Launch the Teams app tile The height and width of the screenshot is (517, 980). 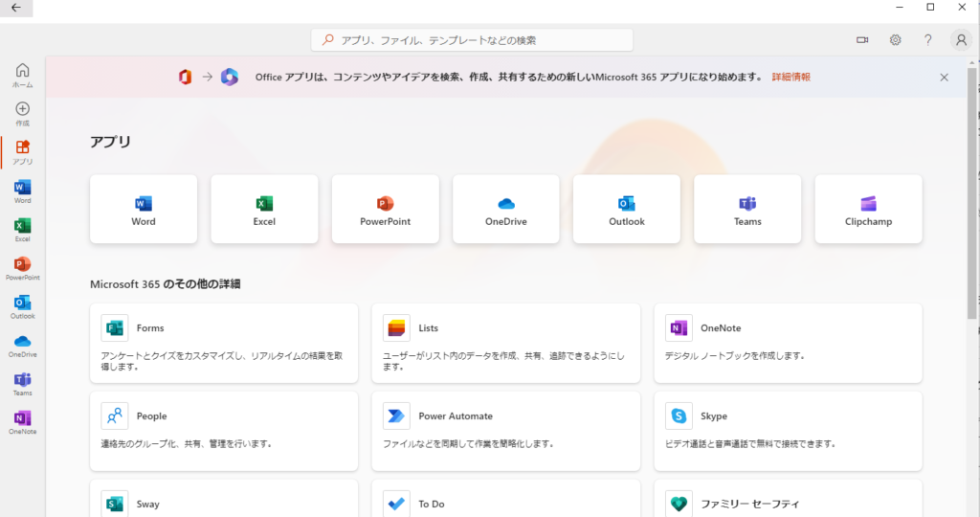point(747,210)
